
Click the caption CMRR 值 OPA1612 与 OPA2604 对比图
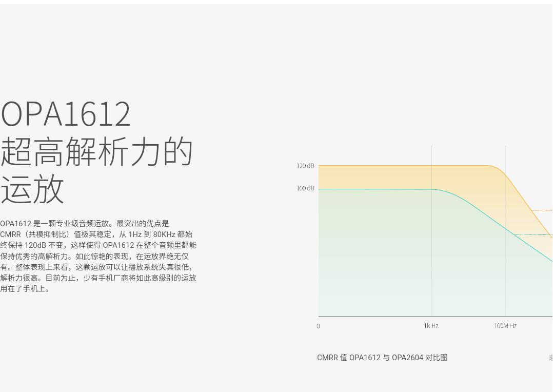click(x=382, y=358)
